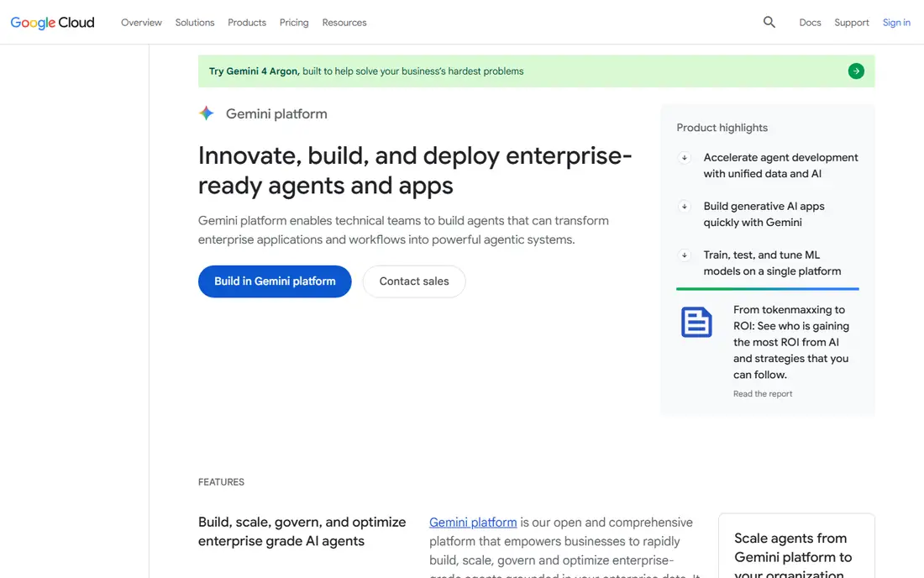Click the Build, scale, govern, and optimize heading
924x578 pixels.
(302, 532)
